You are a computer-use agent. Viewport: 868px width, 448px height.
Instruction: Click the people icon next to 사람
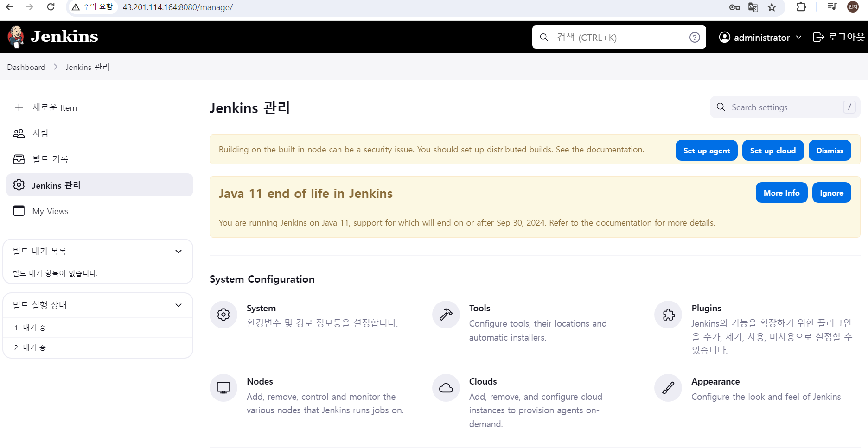[x=19, y=133]
